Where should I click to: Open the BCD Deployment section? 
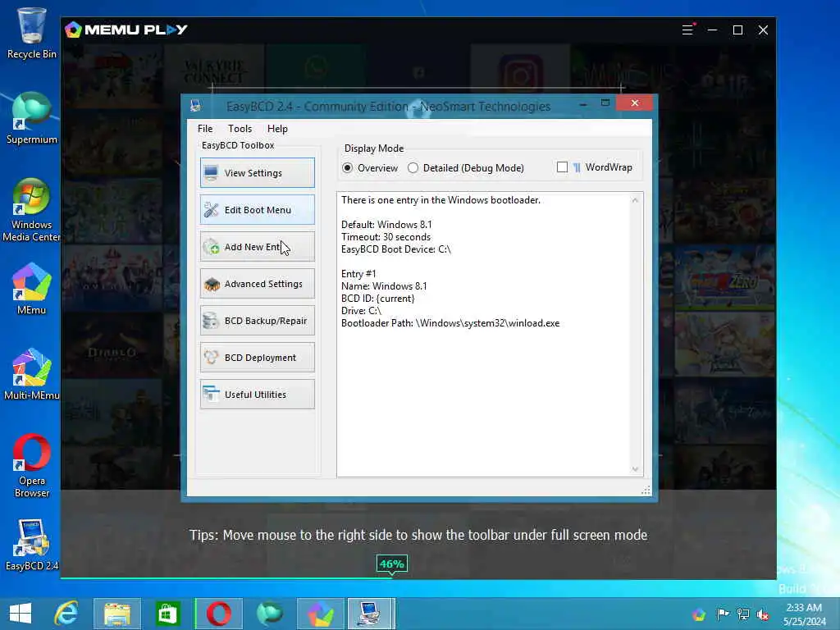coord(257,358)
